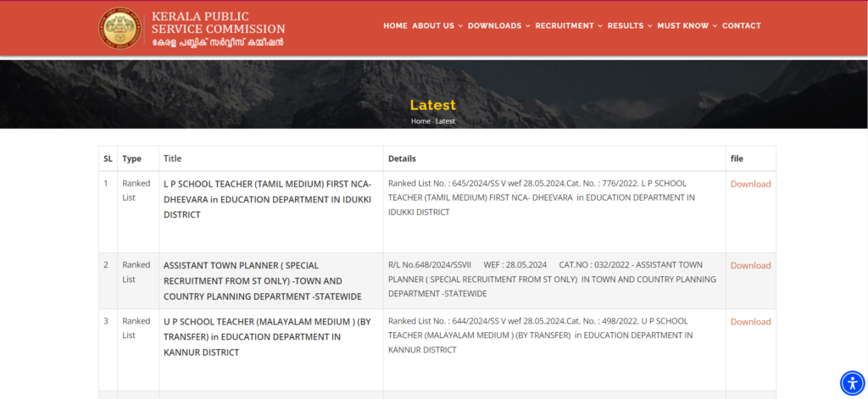Expand the chevron beside DOWNLOADS

[x=527, y=26]
